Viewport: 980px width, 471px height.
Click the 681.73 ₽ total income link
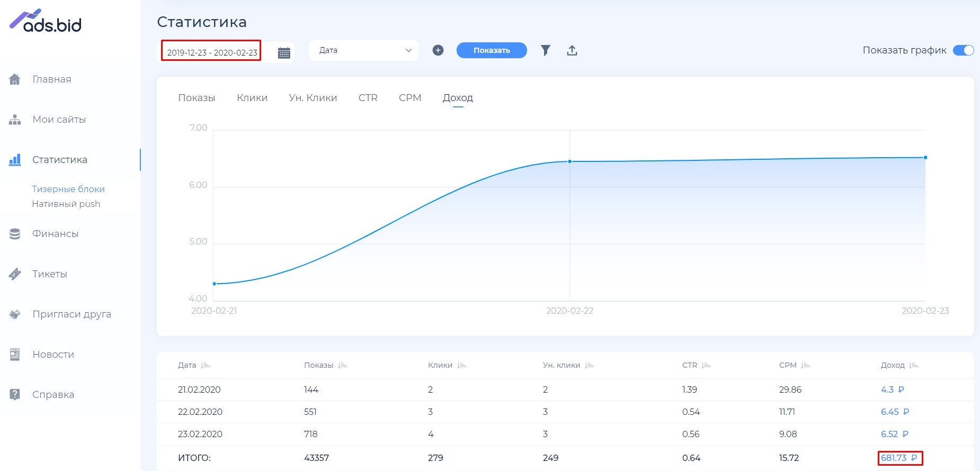point(899,458)
